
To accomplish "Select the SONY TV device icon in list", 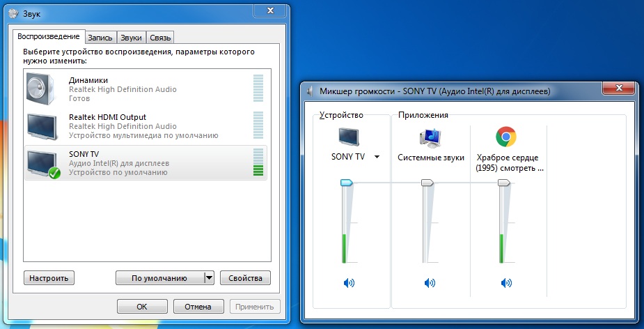I will [42, 164].
